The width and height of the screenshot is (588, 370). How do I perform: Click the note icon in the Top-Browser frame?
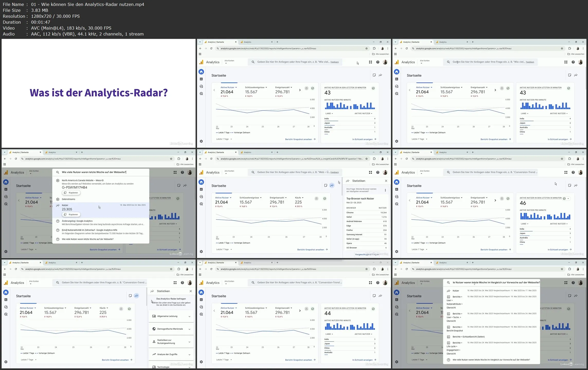[325, 185]
